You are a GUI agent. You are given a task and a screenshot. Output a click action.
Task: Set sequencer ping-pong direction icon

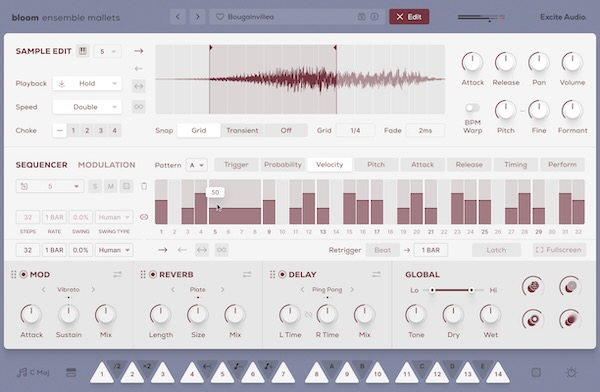point(202,250)
